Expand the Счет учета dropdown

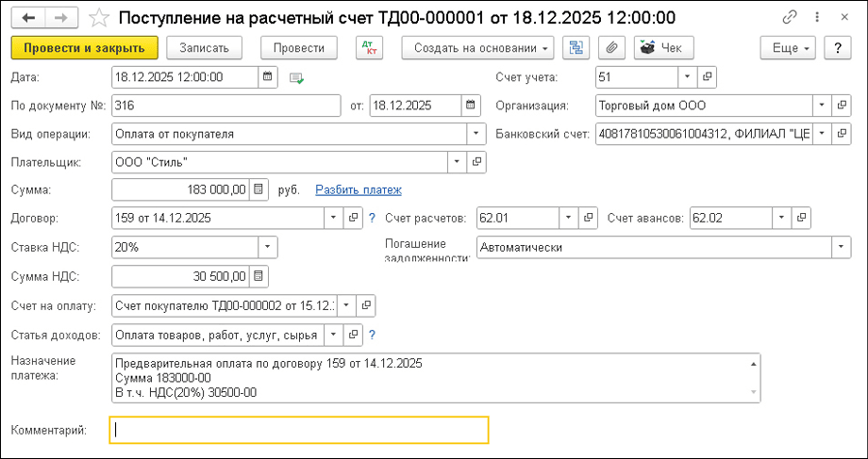click(687, 77)
